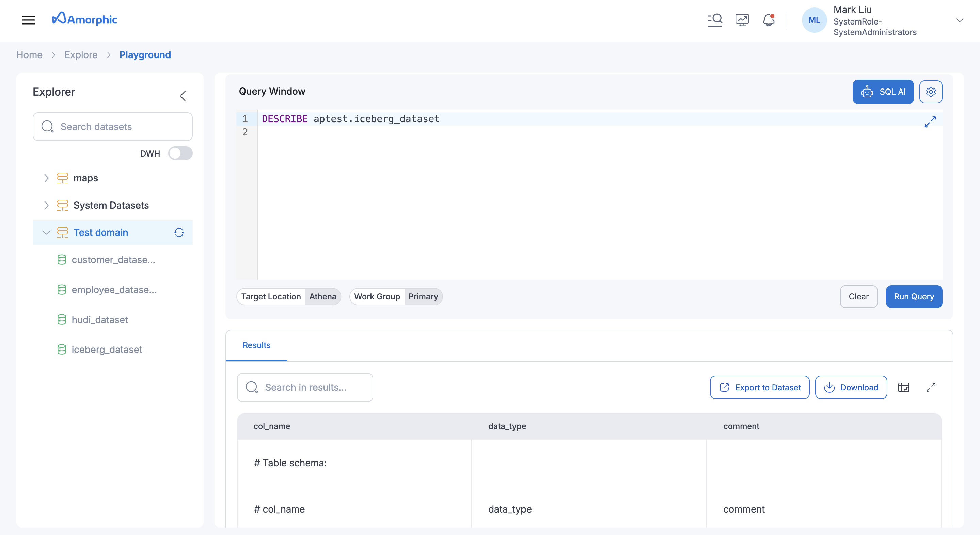Expand the maps domain
Viewport: 980px width, 535px height.
click(46, 178)
